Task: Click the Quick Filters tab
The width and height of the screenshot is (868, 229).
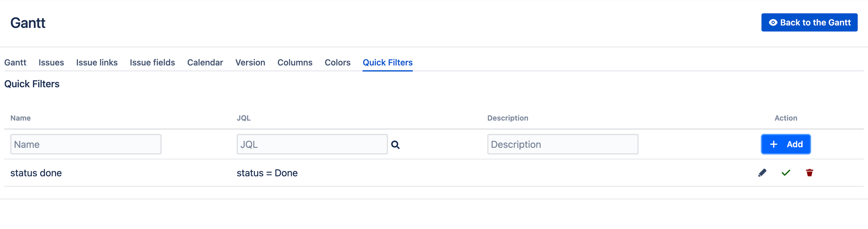Action: point(387,62)
